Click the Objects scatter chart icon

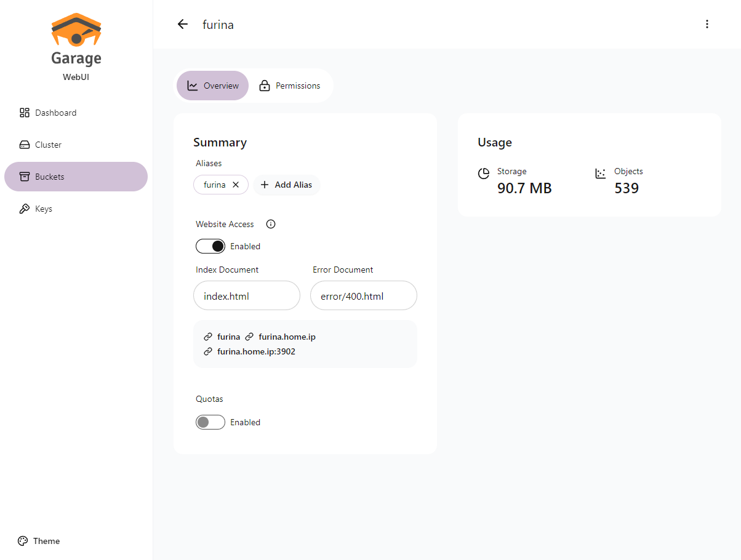pos(601,174)
